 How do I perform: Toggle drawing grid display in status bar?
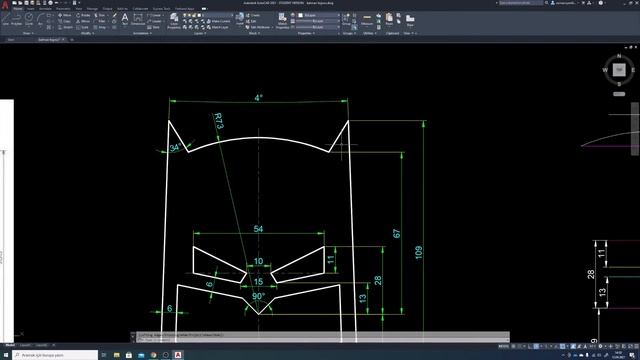[513, 346]
